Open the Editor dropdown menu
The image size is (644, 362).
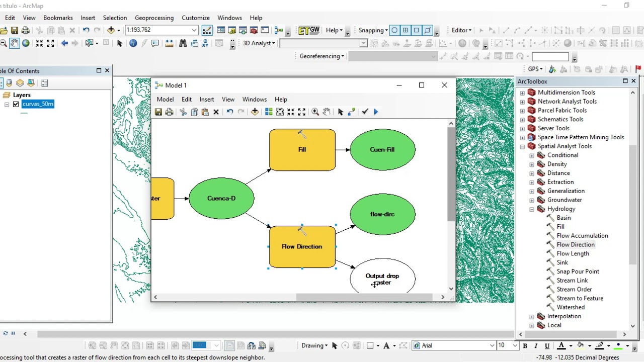[461, 30]
